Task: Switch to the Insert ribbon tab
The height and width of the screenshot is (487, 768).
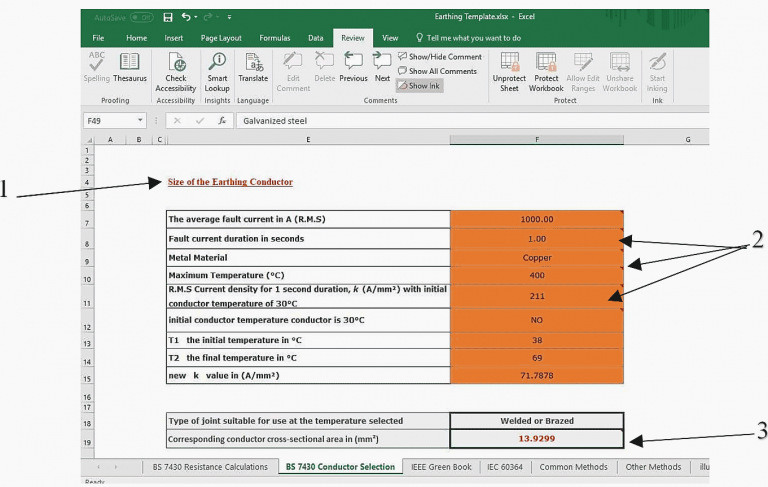Action: click(173, 38)
